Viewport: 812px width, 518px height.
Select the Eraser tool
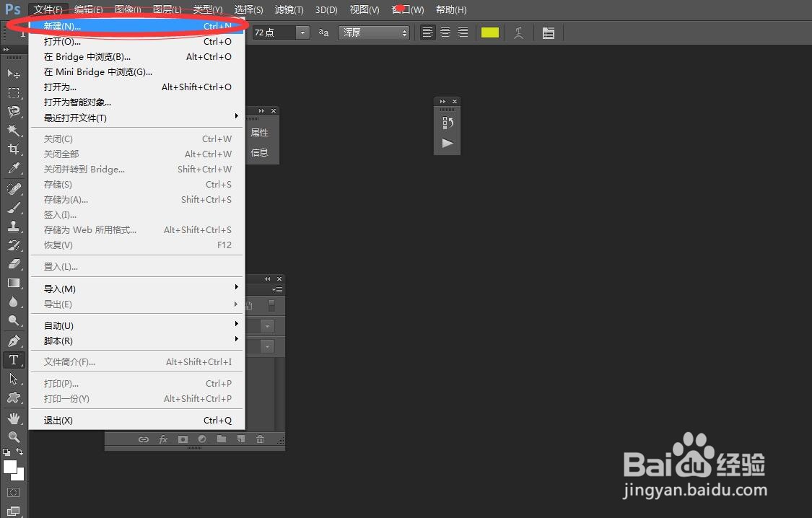[x=14, y=264]
